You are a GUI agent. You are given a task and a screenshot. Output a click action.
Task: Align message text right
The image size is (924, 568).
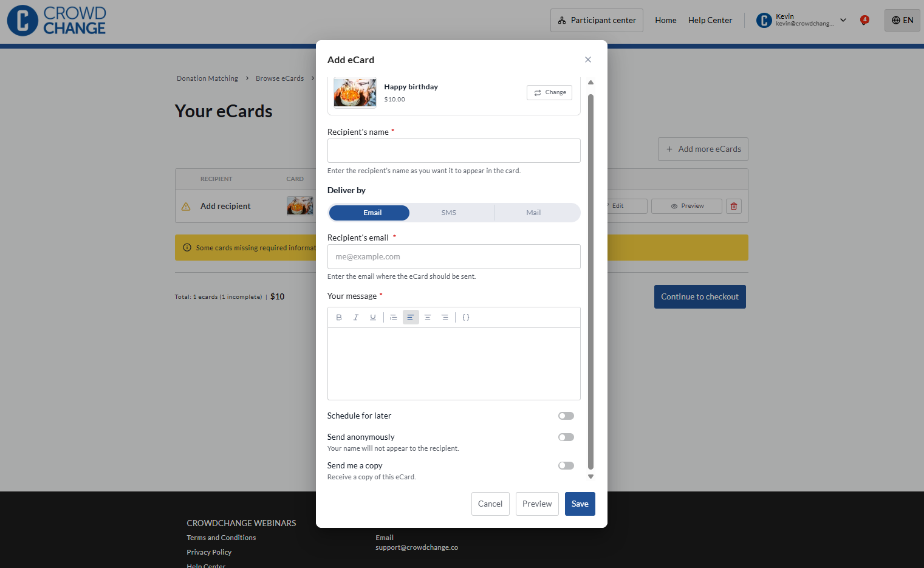coord(445,317)
